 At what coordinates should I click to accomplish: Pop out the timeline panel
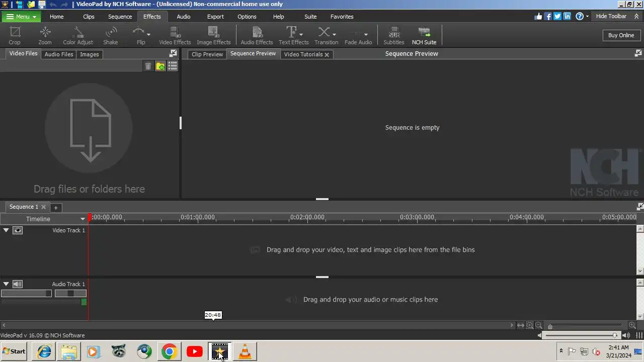pos(640,206)
